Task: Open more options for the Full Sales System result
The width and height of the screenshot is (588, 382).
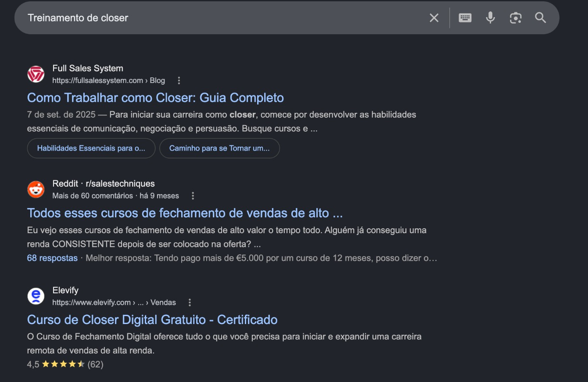Action: pyautogui.click(x=179, y=80)
